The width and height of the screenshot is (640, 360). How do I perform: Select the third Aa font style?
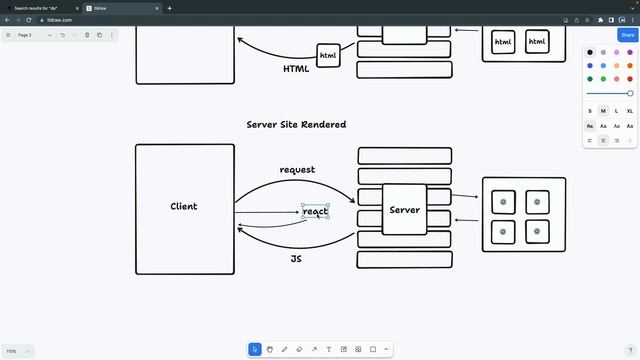617,126
